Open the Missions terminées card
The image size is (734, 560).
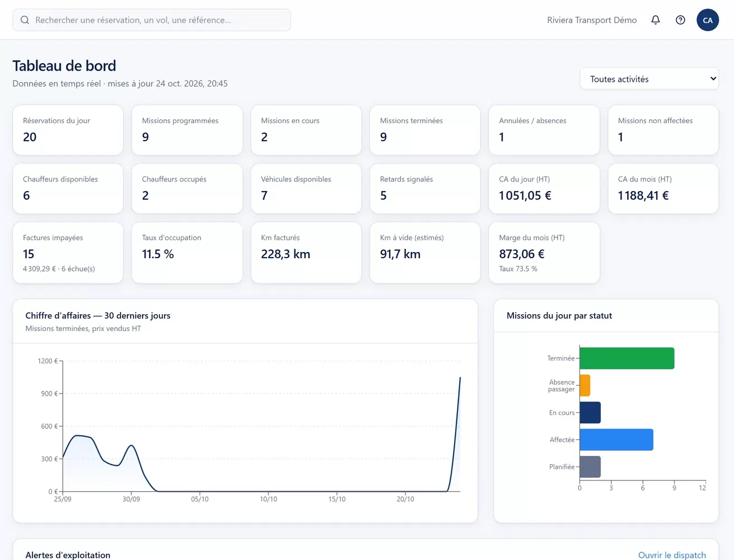click(425, 130)
